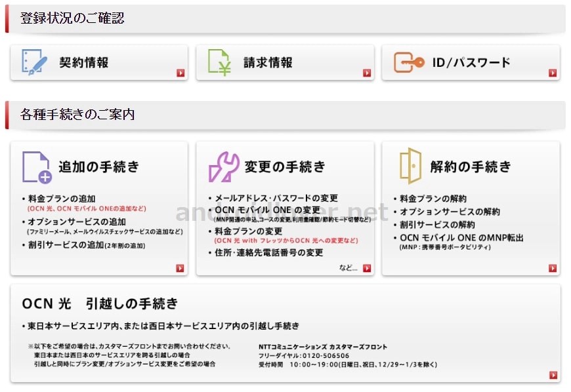Click red arrow on 契約情報 card
571x392 pixels.
pyautogui.click(x=180, y=73)
